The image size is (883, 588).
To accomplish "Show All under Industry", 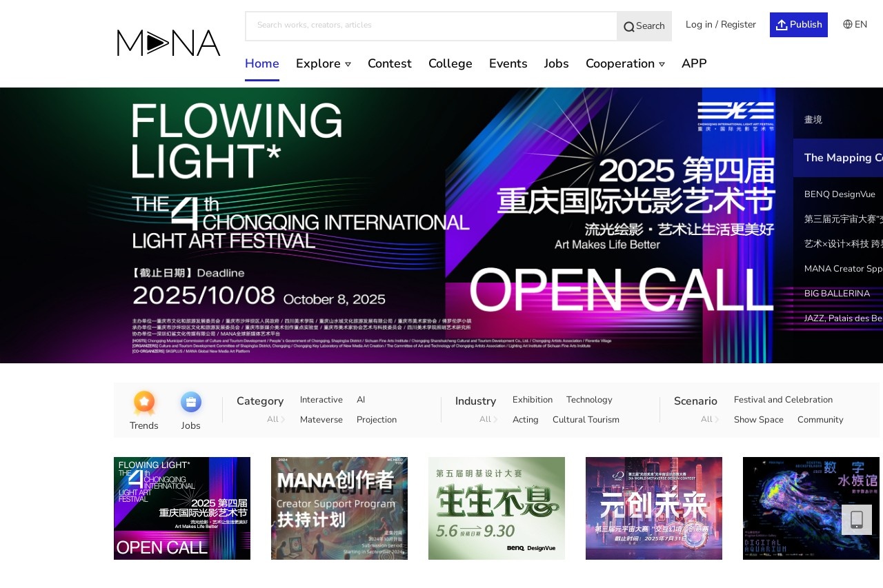I will click(488, 419).
